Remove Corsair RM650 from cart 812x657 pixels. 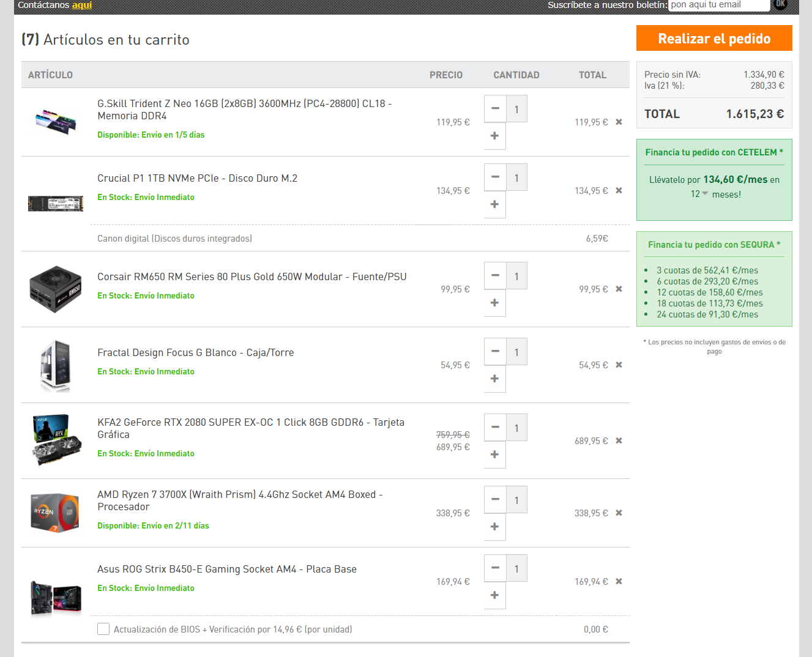tap(619, 289)
